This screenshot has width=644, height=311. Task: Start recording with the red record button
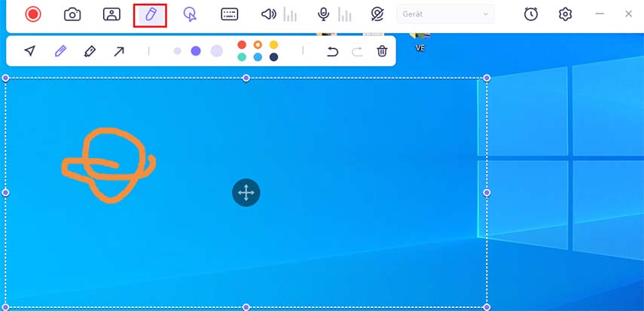pos(32,14)
